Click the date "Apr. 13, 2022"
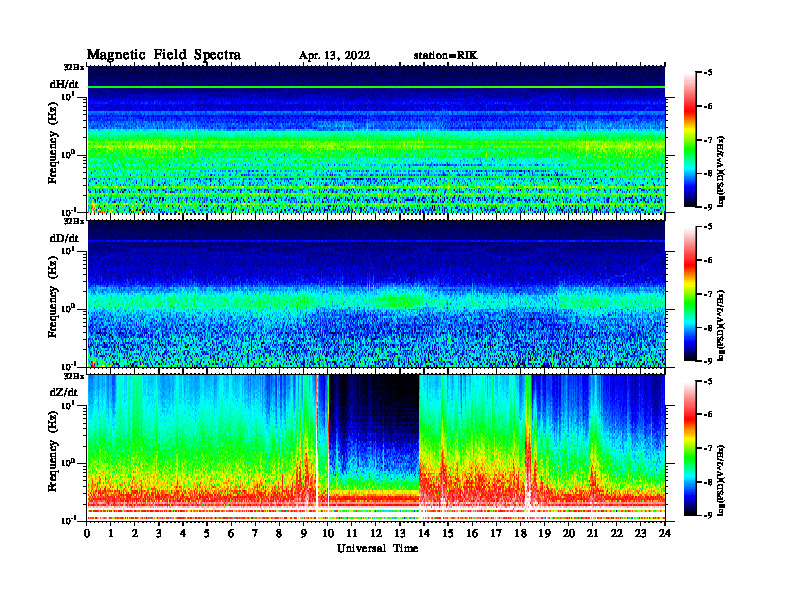 tap(334, 56)
